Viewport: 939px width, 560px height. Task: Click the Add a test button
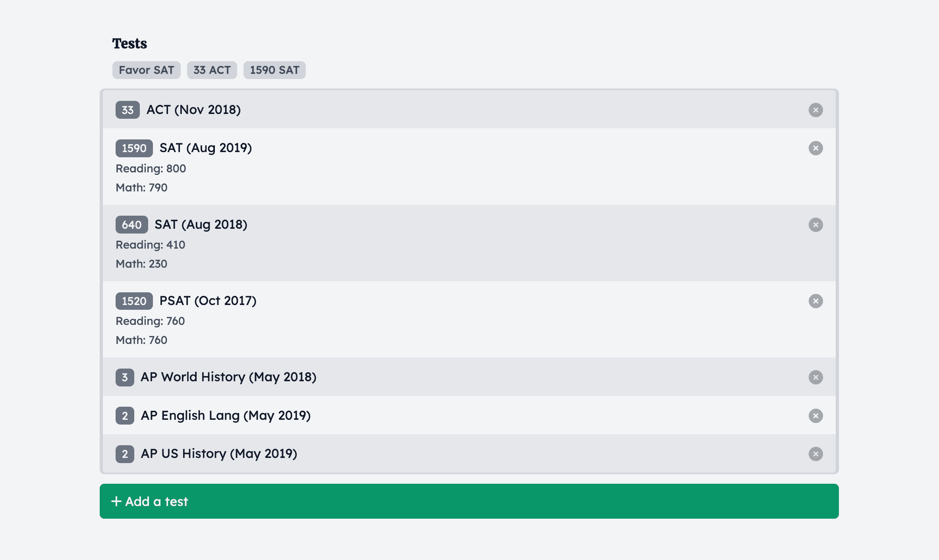469,501
